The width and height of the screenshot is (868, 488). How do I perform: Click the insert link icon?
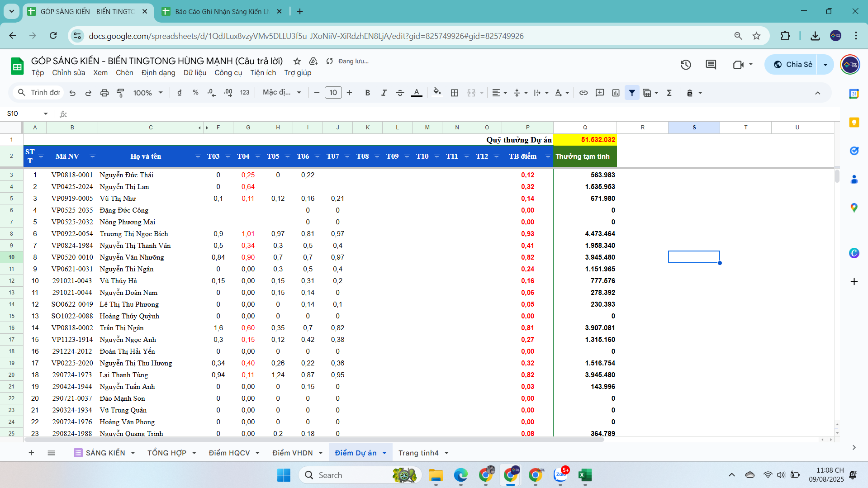pyautogui.click(x=583, y=93)
